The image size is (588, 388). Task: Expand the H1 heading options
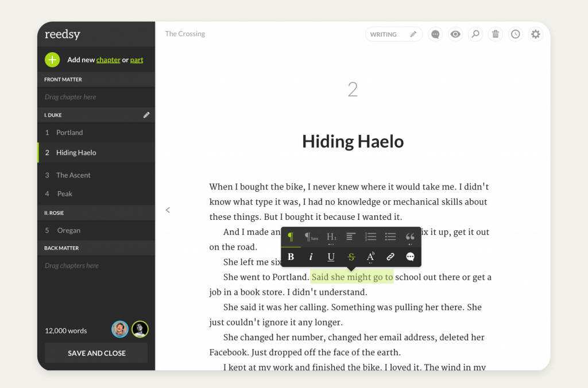pyautogui.click(x=331, y=237)
